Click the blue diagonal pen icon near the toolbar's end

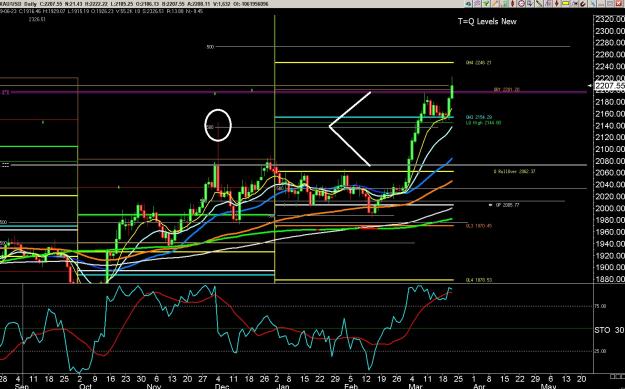pos(593,4)
